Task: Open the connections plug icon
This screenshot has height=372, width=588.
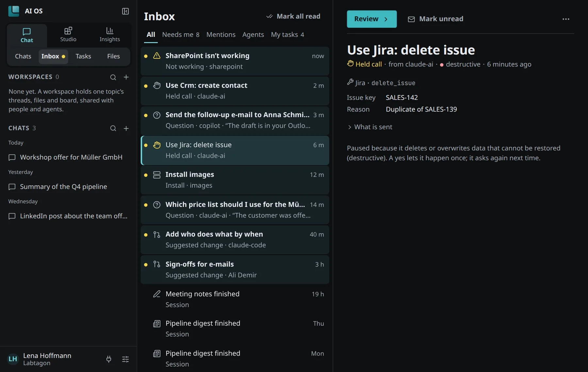Action: [x=109, y=359]
